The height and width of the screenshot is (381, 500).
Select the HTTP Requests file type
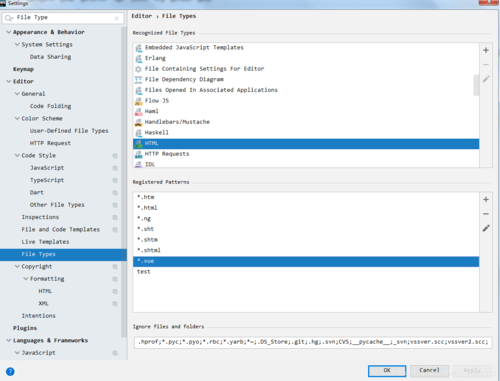click(306, 154)
